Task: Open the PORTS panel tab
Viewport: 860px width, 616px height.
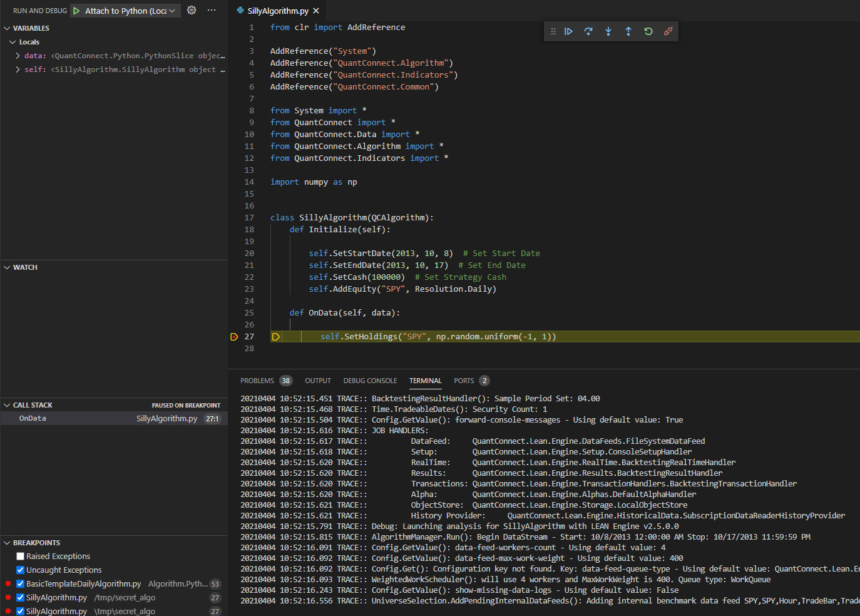Action: point(464,381)
